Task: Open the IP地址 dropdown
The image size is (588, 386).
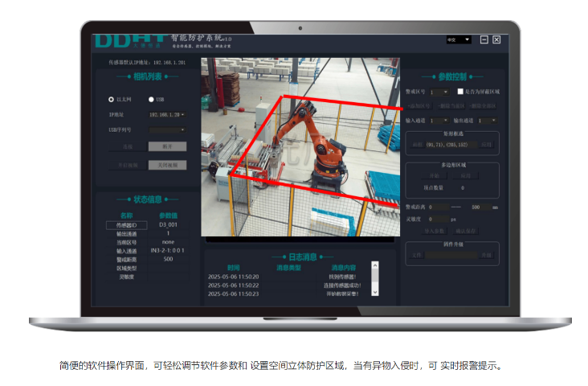Action: click(x=166, y=115)
